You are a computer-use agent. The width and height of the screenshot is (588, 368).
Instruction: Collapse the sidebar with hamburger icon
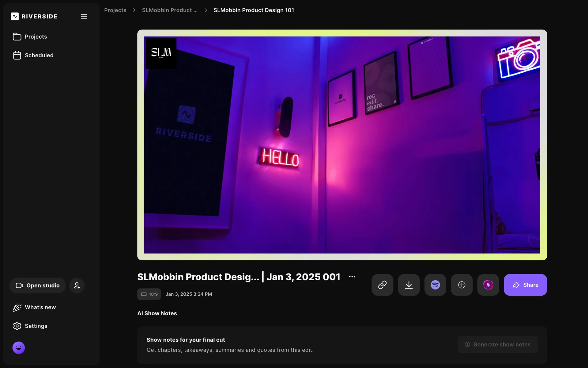(84, 16)
